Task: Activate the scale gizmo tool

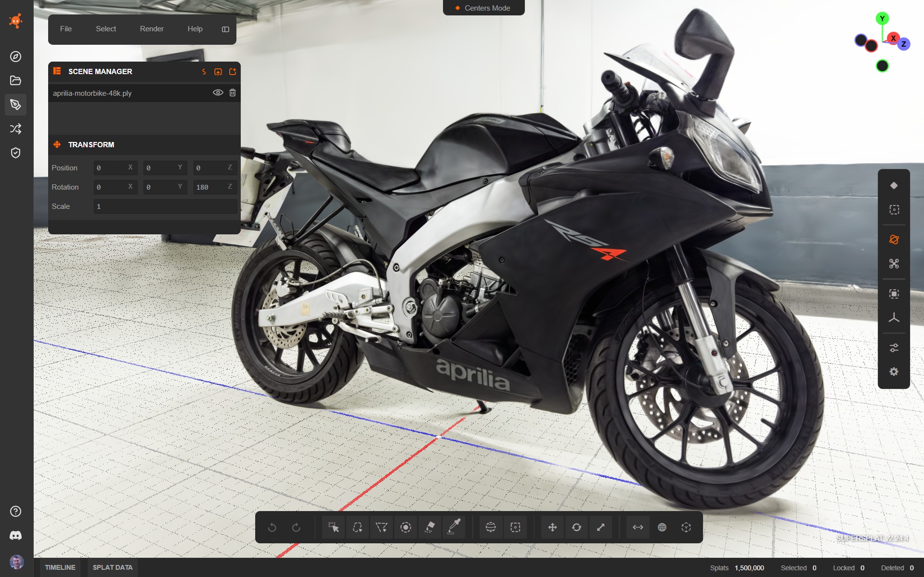Action: pyautogui.click(x=600, y=527)
